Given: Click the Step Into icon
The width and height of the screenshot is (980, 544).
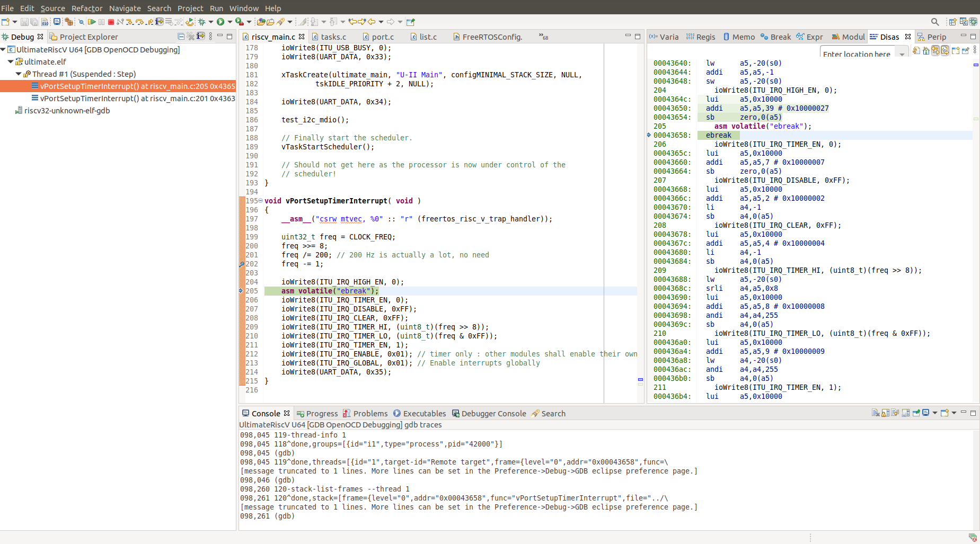Looking at the screenshot, I should 129,22.
